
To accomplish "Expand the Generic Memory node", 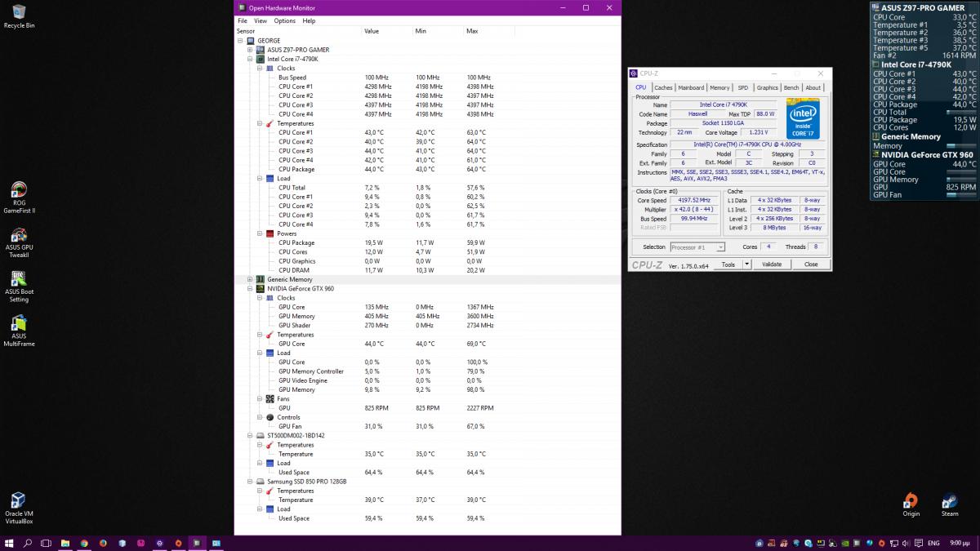I will click(250, 279).
